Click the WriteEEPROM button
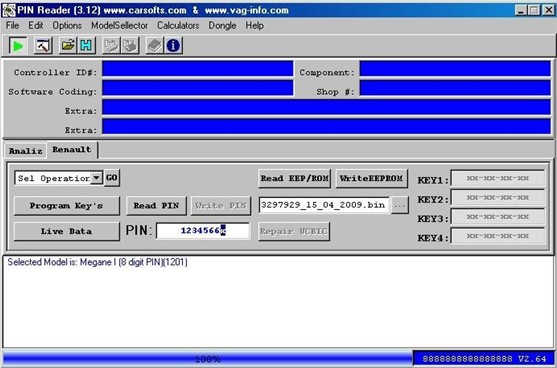The width and height of the screenshot is (557, 368). coord(372,178)
